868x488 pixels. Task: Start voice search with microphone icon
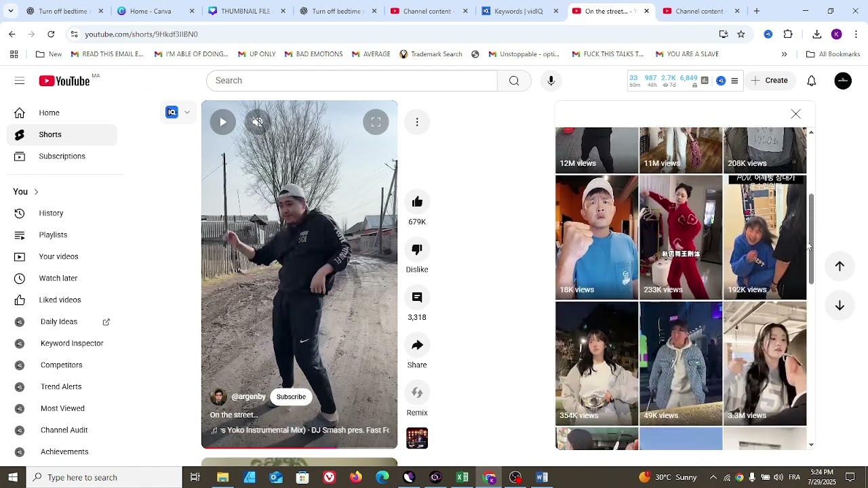[551, 81]
